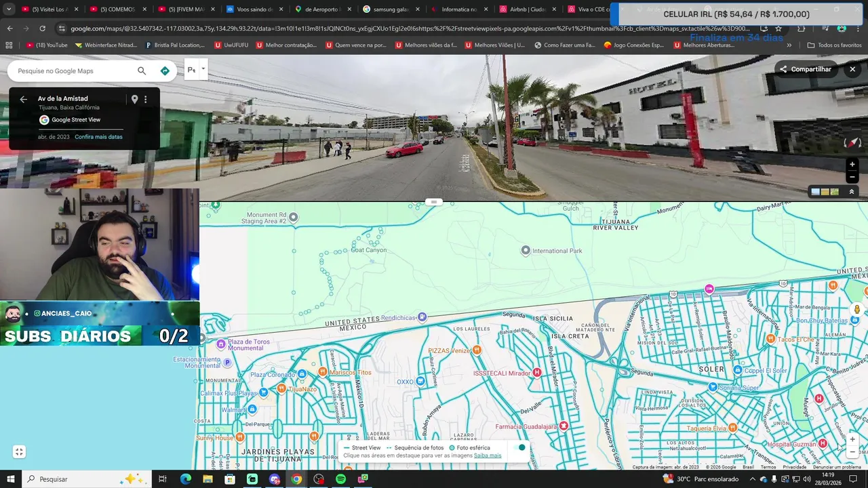
Task: Open directions with the blue routes icon
Action: tap(165, 70)
